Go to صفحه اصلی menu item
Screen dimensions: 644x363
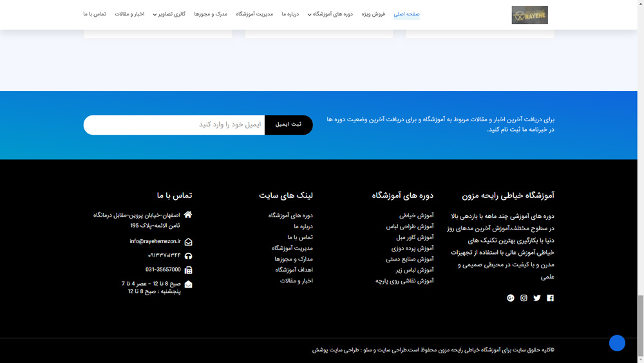click(406, 14)
